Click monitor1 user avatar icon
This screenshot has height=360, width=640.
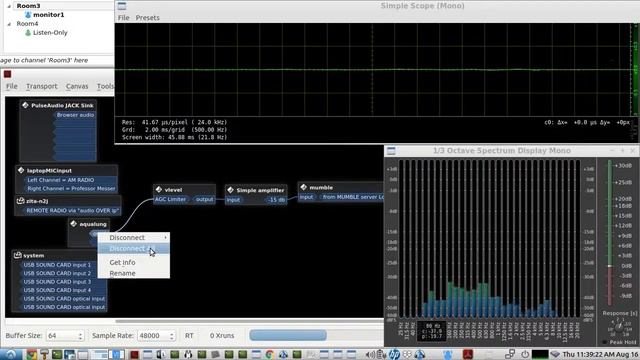(x=28, y=15)
